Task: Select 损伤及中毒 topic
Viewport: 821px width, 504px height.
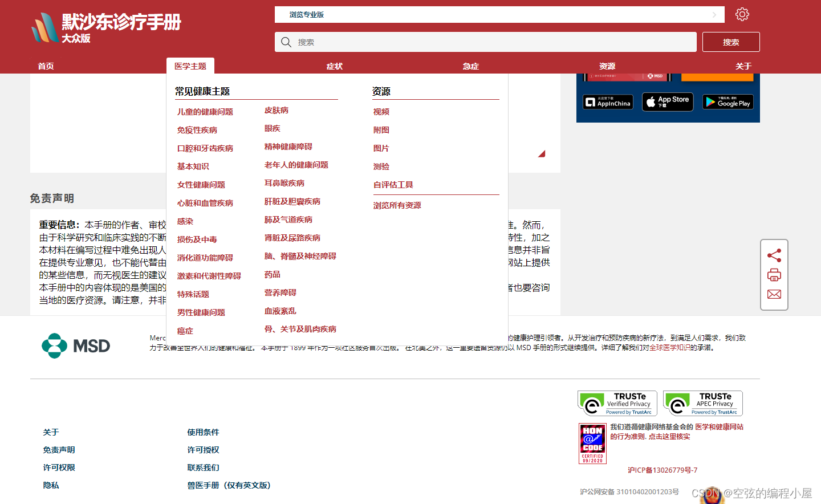Action: click(x=197, y=239)
